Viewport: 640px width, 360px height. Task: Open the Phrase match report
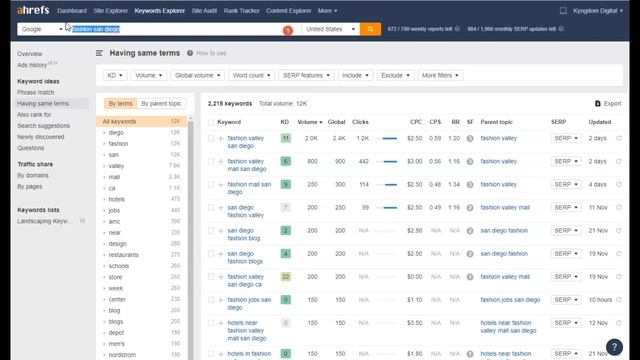click(36, 92)
